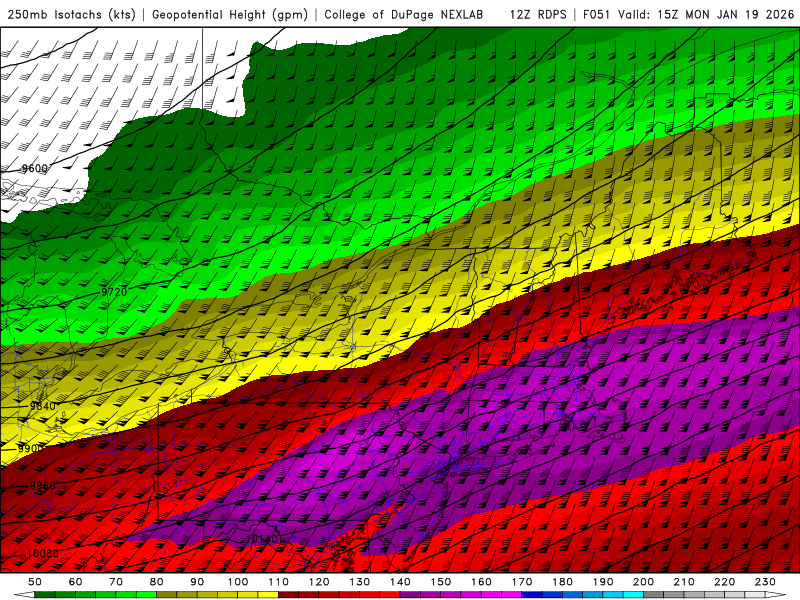Viewport: 800px width, 600px height.
Task: Click the 110 value on the color scale
Action: 279,582
